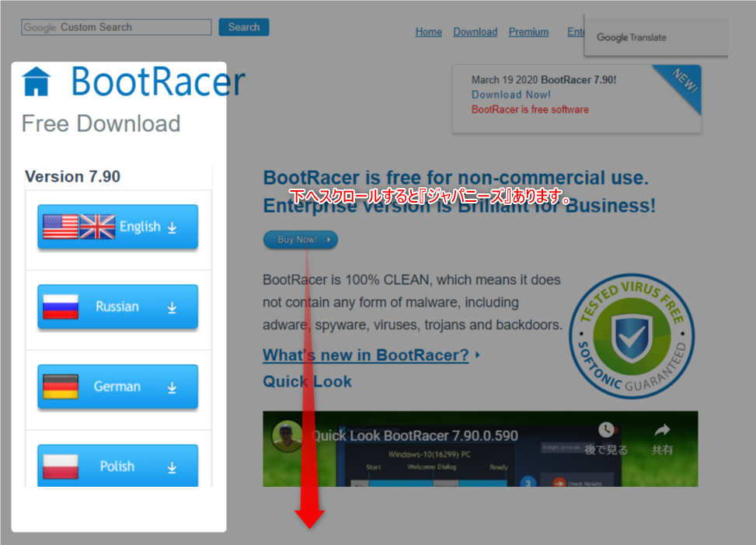Open the Quick Look BootRacer video title

[415, 436]
